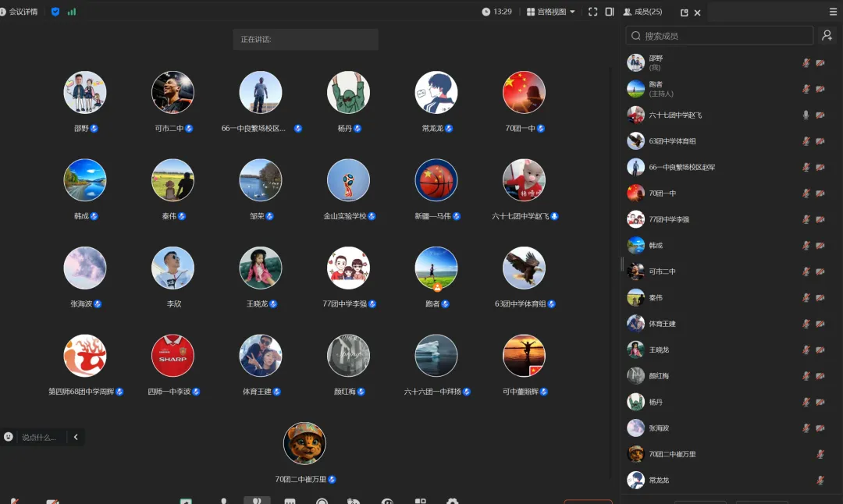
Task: Click microphone icon in 杨丹 list row
Action: [806, 402]
